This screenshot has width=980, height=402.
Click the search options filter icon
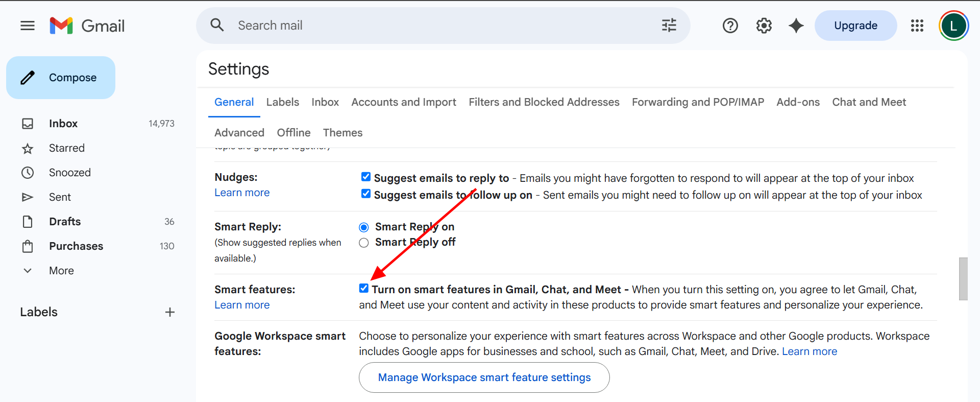coord(669,26)
